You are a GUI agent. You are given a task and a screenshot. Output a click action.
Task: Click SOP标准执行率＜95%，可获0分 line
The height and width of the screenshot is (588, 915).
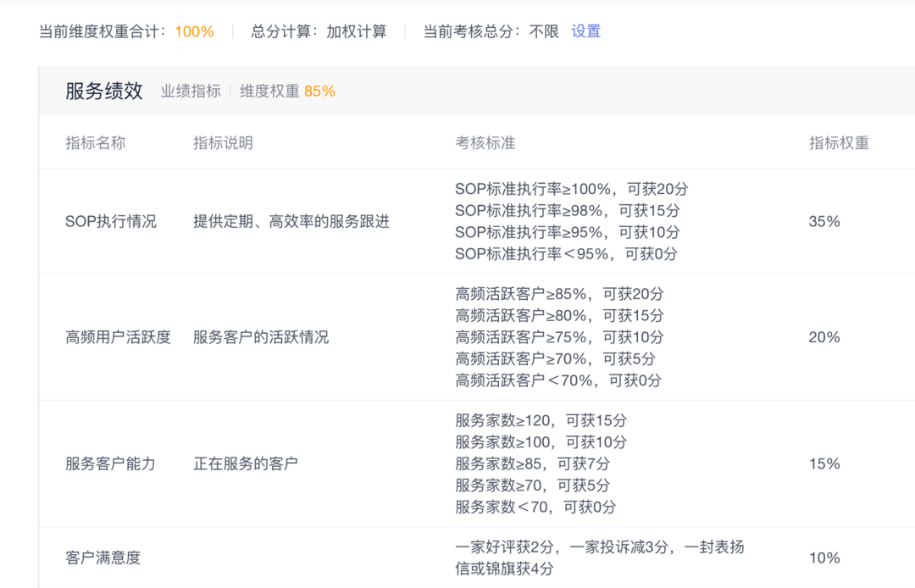566,253
